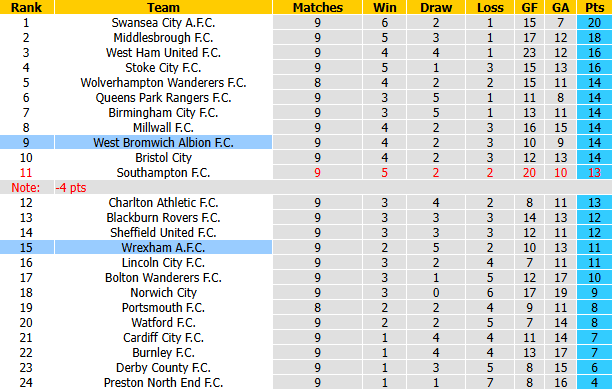Click Swansea's 20 points cell
The image size is (612, 391).
click(x=594, y=23)
